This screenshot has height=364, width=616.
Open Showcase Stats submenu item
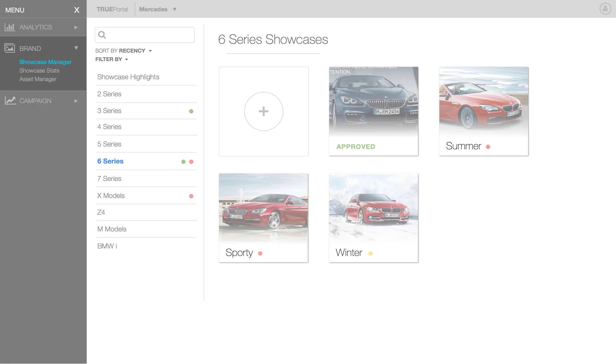click(39, 71)
